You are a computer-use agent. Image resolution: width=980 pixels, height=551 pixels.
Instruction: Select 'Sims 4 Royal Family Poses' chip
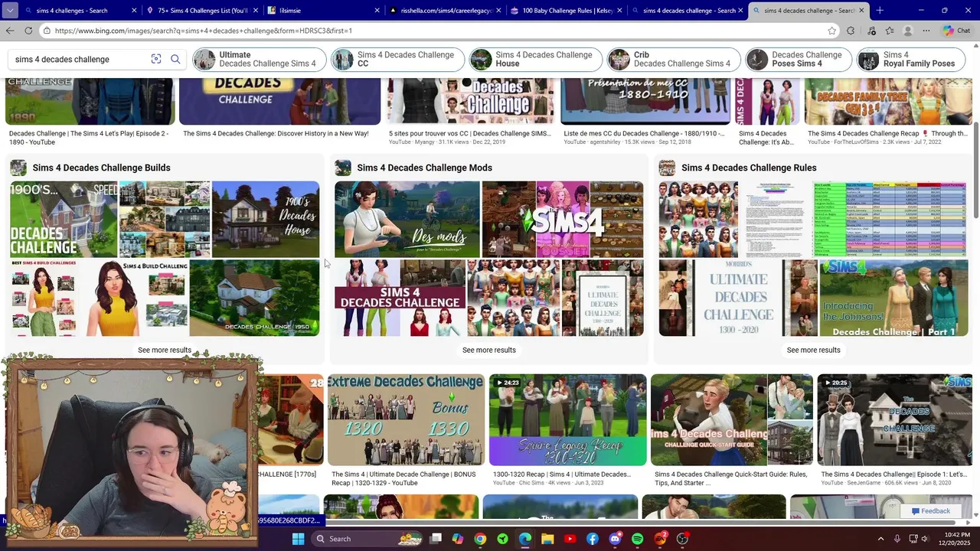[911, 59]
